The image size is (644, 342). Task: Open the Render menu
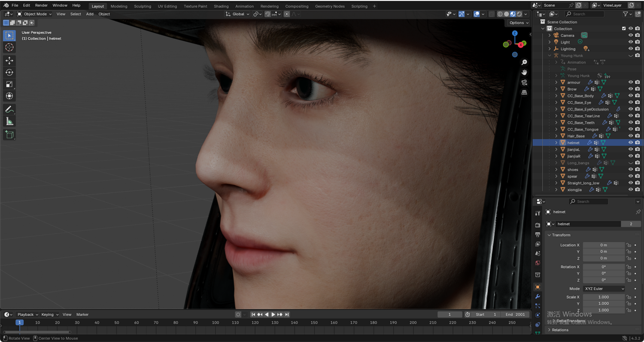tap(41, 6)
